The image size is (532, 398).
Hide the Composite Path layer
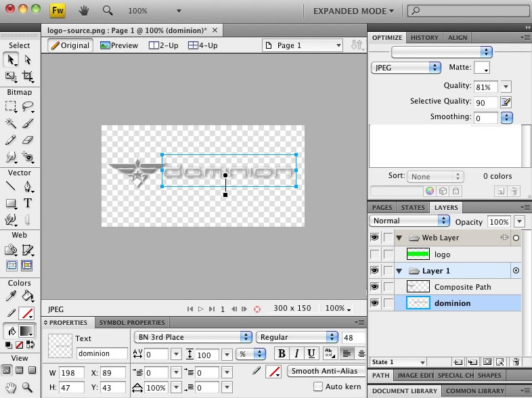tap(374, 287)
